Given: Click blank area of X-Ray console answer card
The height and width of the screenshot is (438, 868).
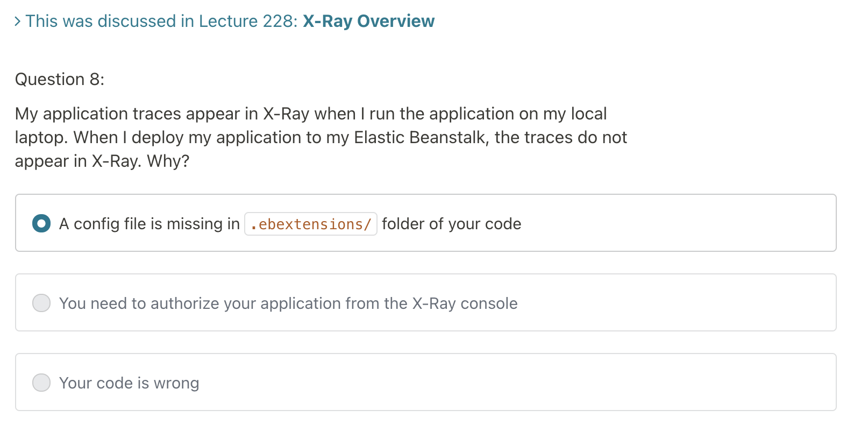Looking at the screenshot, I should click(678, 302).
